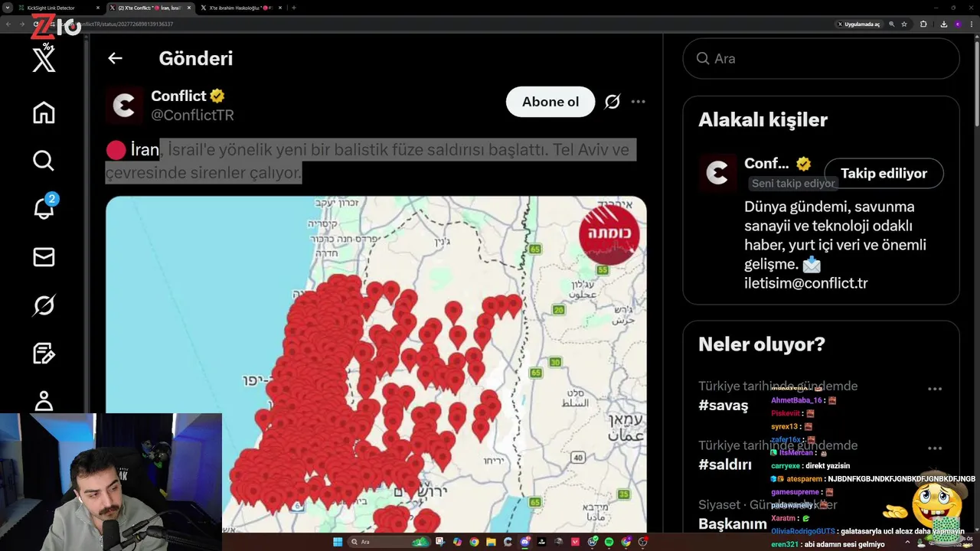Open a new browser tab

tap(294, 8)
